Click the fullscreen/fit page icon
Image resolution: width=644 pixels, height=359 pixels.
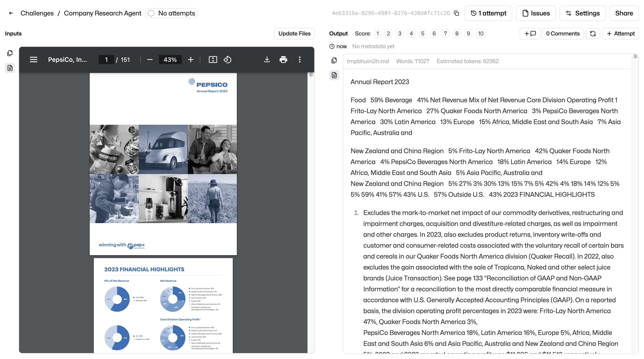point(213,60)
